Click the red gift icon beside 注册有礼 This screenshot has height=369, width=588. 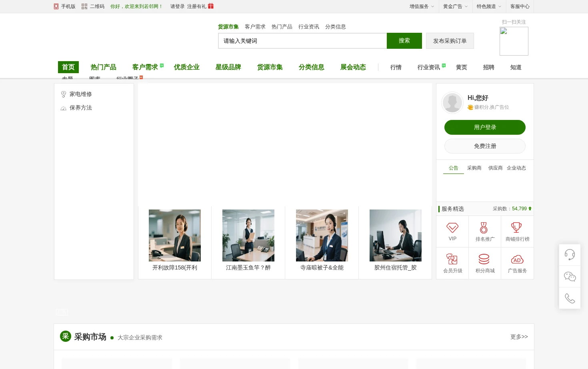(211, 6)
